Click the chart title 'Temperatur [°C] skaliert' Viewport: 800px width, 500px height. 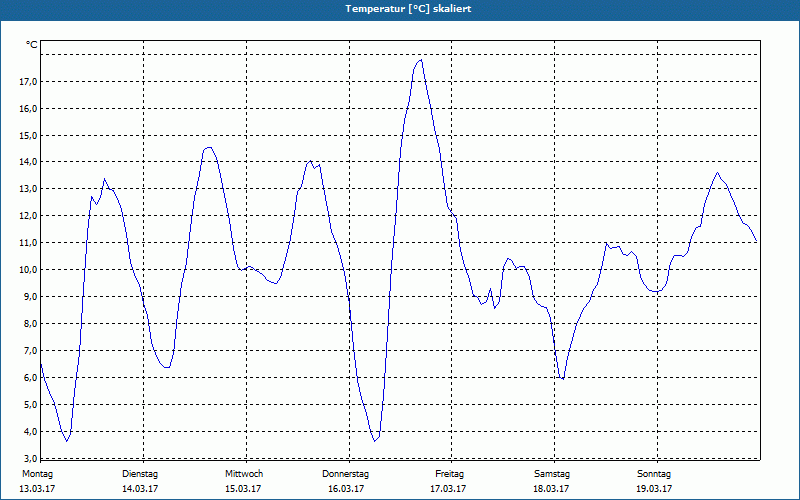coord(408,9)
